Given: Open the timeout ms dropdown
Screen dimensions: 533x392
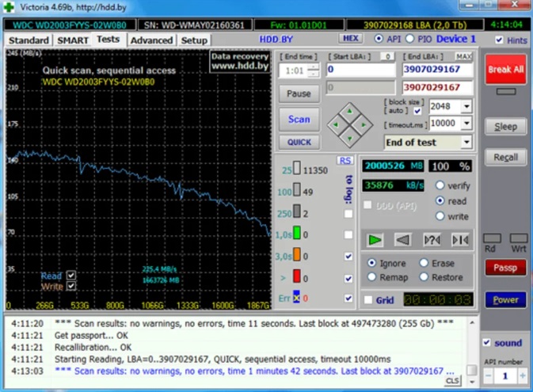Looking at the screenshot, I should click(x=466, y=124).
